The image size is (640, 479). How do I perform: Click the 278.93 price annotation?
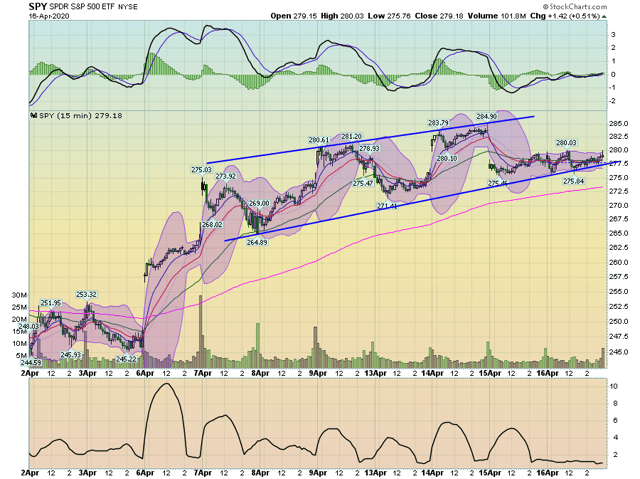coord(369,149)
